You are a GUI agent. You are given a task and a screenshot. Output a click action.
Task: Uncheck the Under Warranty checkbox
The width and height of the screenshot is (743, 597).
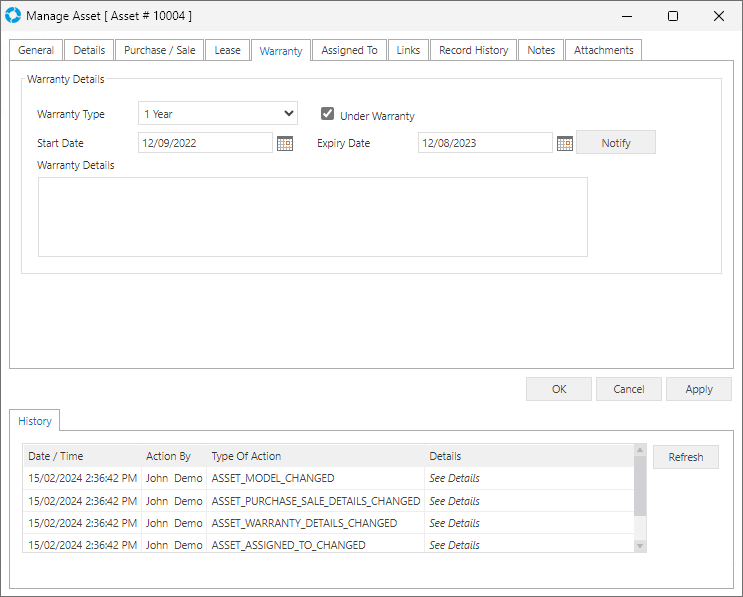point(327,114)
